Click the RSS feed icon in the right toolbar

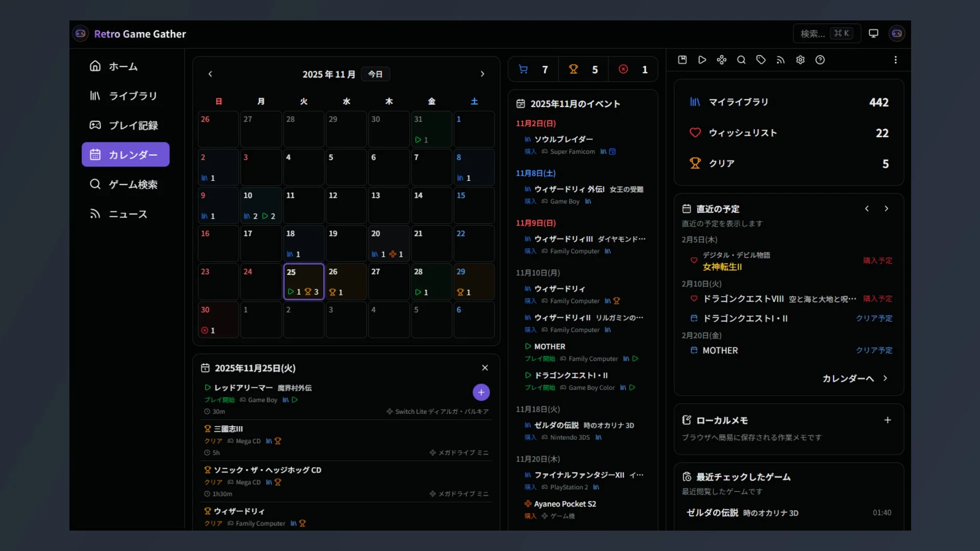(780, 60)
